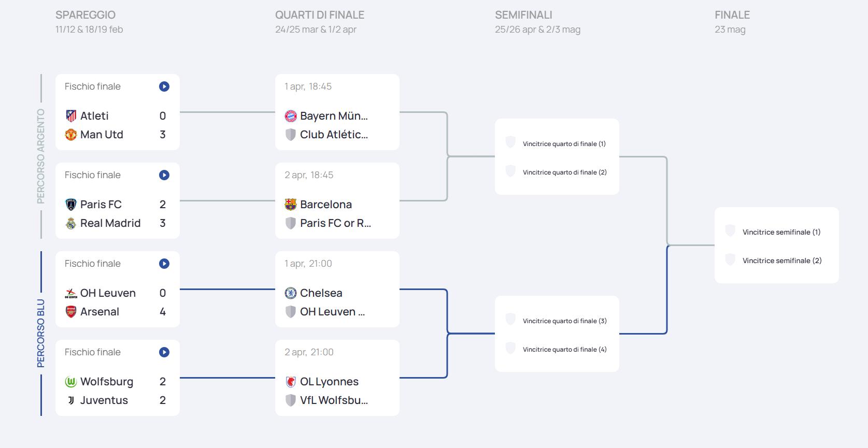
Task: Click the Barcelona crest icon
Action: coord(291,205)
